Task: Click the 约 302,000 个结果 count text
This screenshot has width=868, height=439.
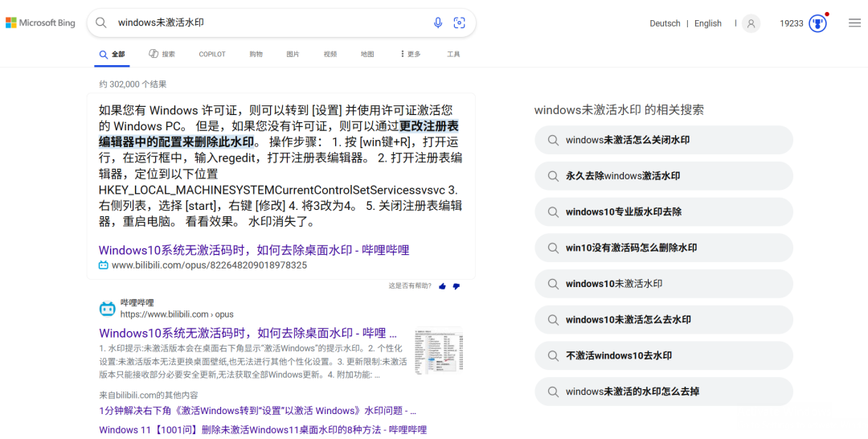Action: coord(133,84)
